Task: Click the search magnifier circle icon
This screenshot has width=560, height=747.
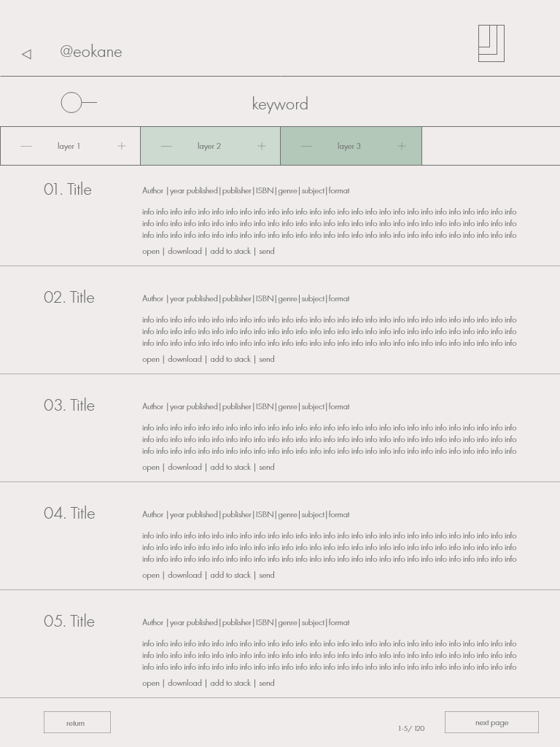Action: click(79, 102)
